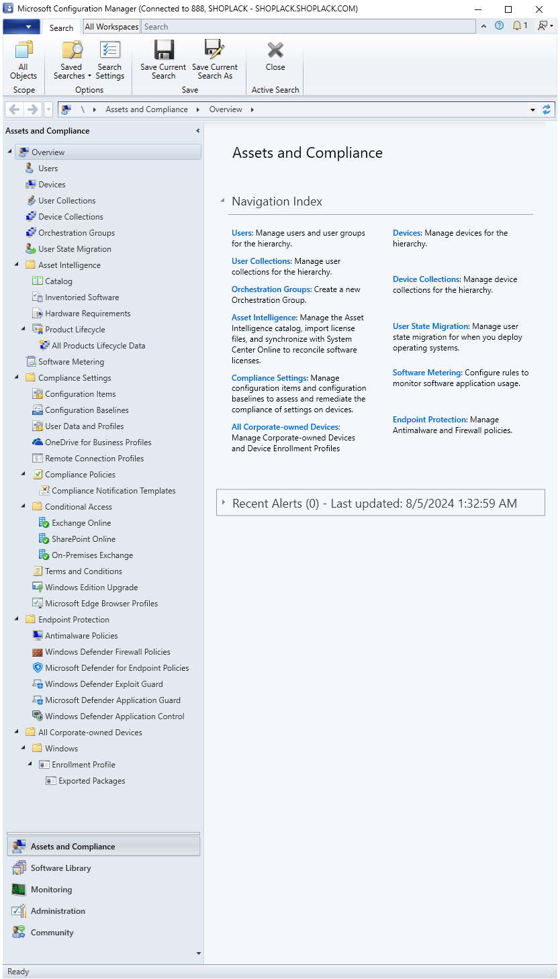
Task: Open the address bar history dropdown
Action: click(532, 109)
